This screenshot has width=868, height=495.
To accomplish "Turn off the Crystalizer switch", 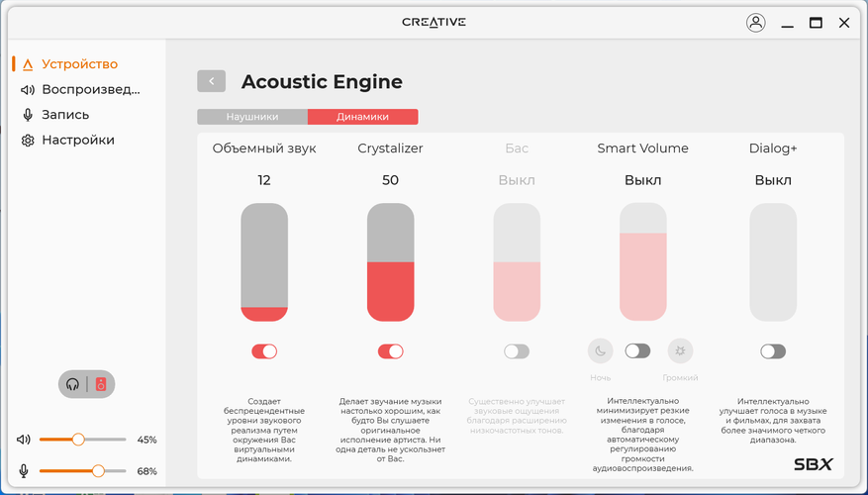I will coord(390,351).
